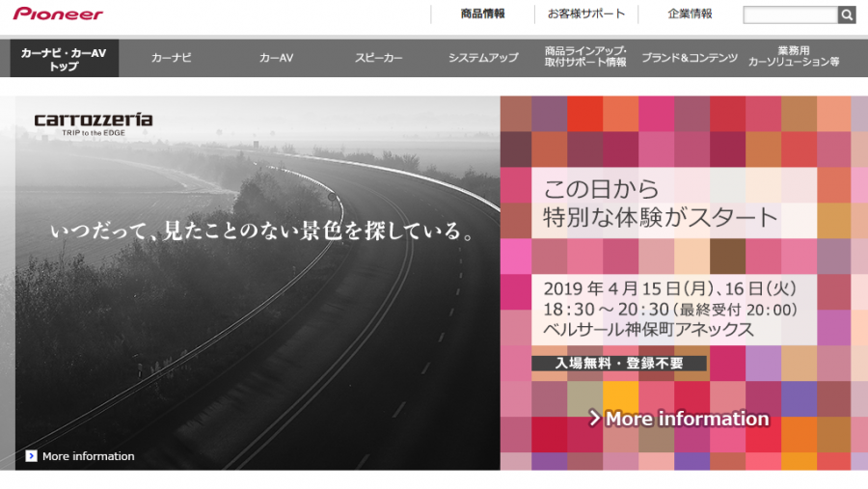
Task: Click the arrow icon beside bottom-left More information
Action: coord(32,456)
